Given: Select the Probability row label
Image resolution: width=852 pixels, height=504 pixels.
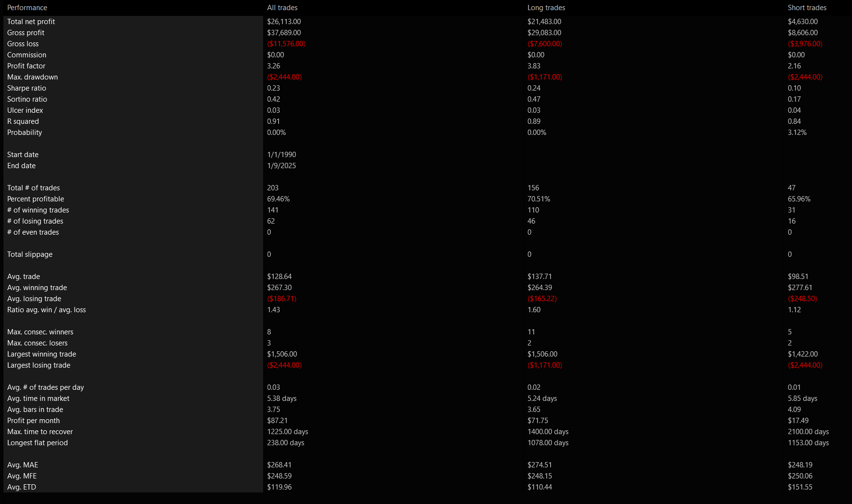Looking at the screenshot, I should tap(25, 133).
